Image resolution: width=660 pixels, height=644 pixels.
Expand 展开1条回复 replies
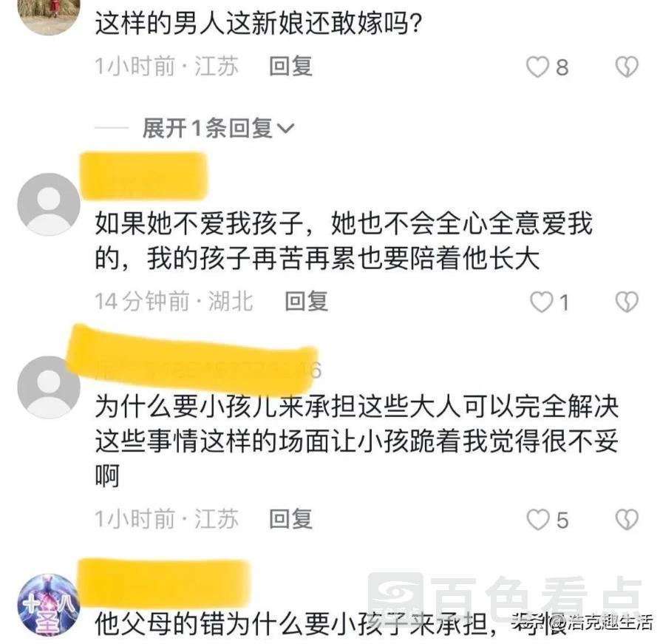(217, 128)
